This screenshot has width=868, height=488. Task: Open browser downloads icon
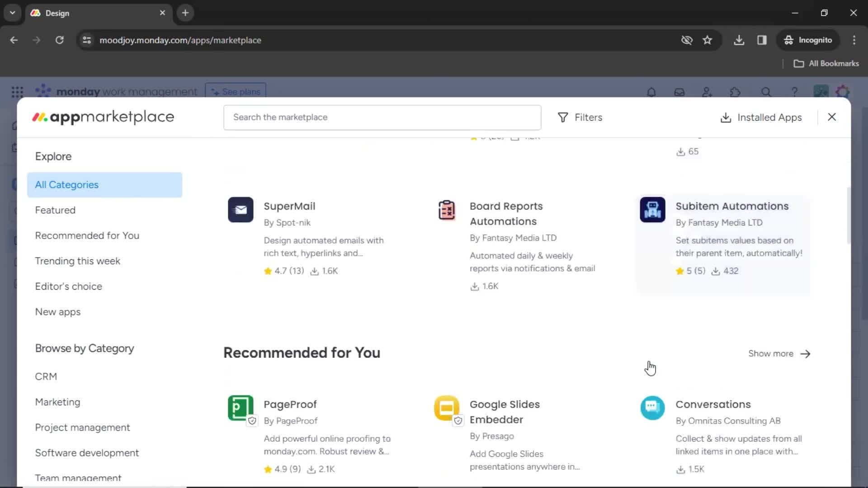point(739,40)
